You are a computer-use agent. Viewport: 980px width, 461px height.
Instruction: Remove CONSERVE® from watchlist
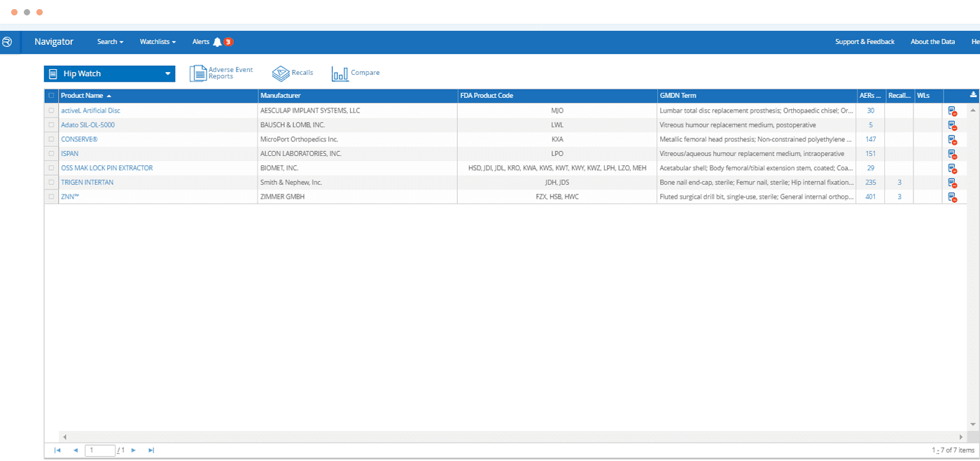953,140
